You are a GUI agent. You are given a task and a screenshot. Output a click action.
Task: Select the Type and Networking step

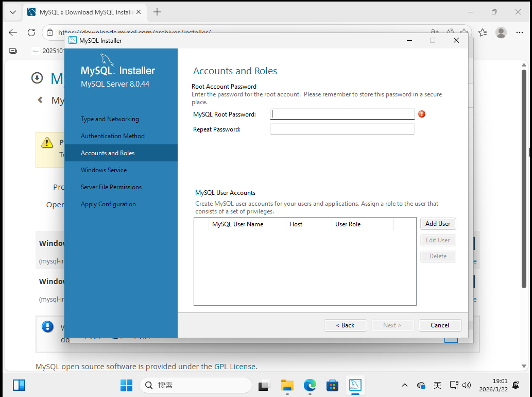point(110,119)
